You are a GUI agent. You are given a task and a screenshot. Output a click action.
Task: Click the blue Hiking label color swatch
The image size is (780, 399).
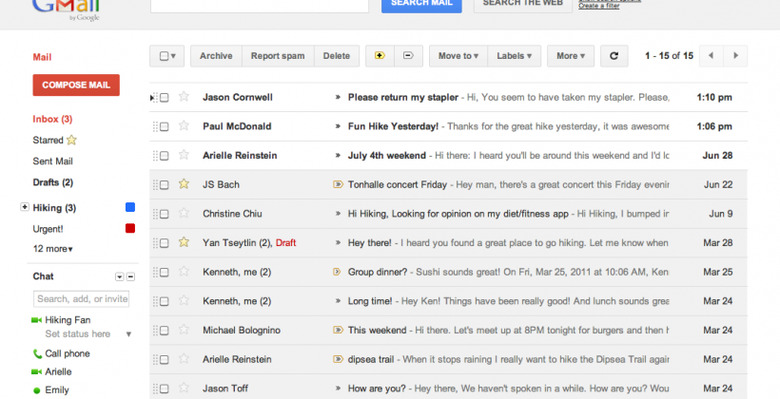click(x=130, y=207)
